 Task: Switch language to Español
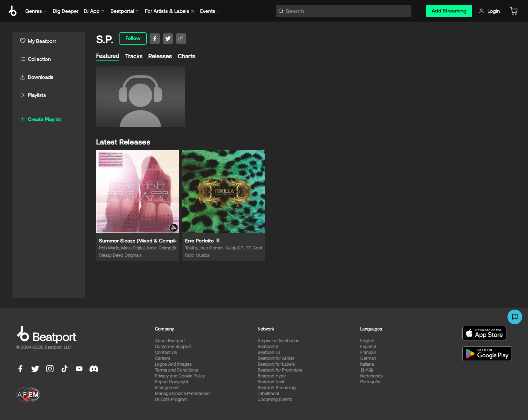click(x=368, y=347)
